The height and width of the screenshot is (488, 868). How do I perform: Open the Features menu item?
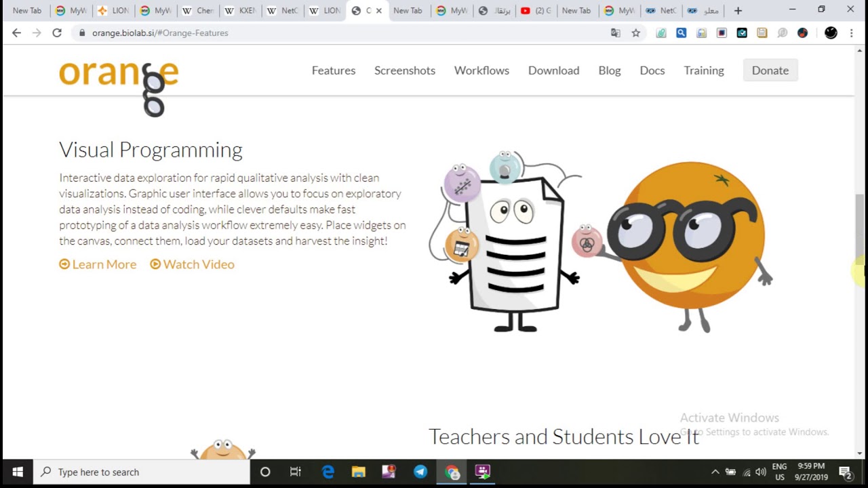click(x=334, y=70)
